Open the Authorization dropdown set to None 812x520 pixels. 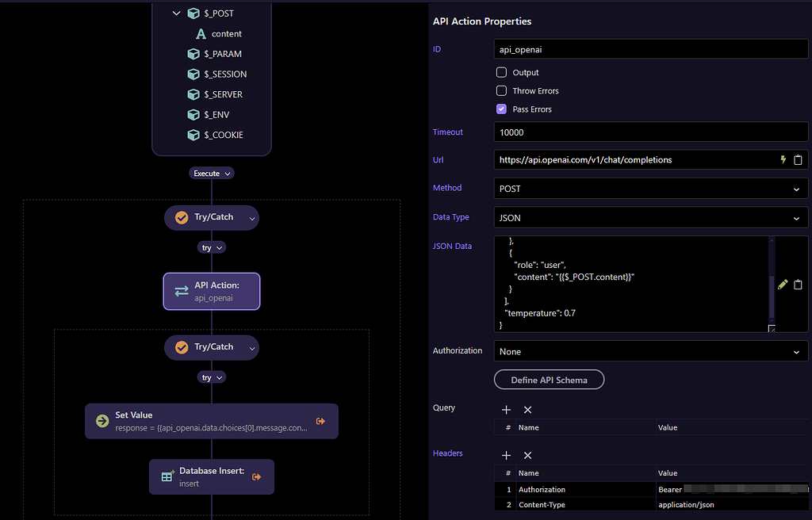(650, 351)
